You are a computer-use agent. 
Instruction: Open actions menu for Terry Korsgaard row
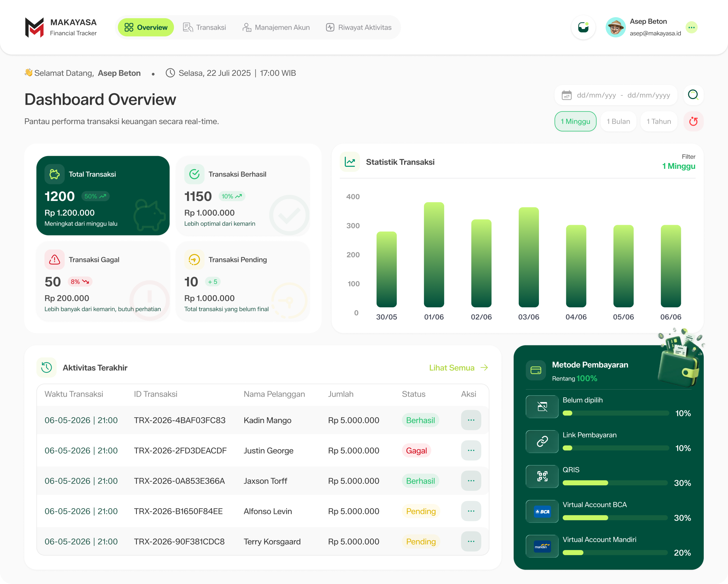[x=471, y=542]
